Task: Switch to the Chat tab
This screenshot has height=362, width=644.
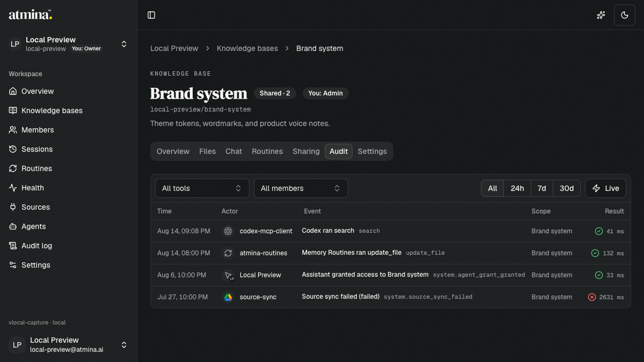Action: [x=233, y=151]
